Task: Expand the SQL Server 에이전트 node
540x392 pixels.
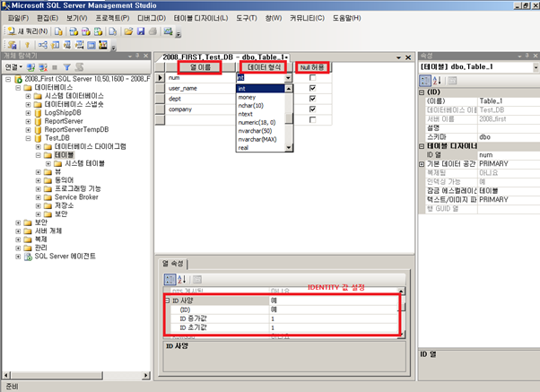Action: tap(18, 257)
